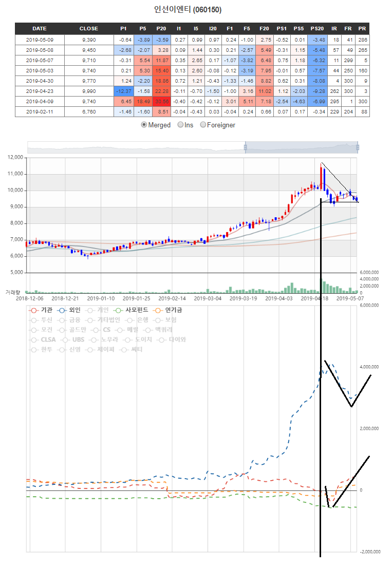392x568 pixels.
Task: Show the CS legend series
Action: point(101,330)
